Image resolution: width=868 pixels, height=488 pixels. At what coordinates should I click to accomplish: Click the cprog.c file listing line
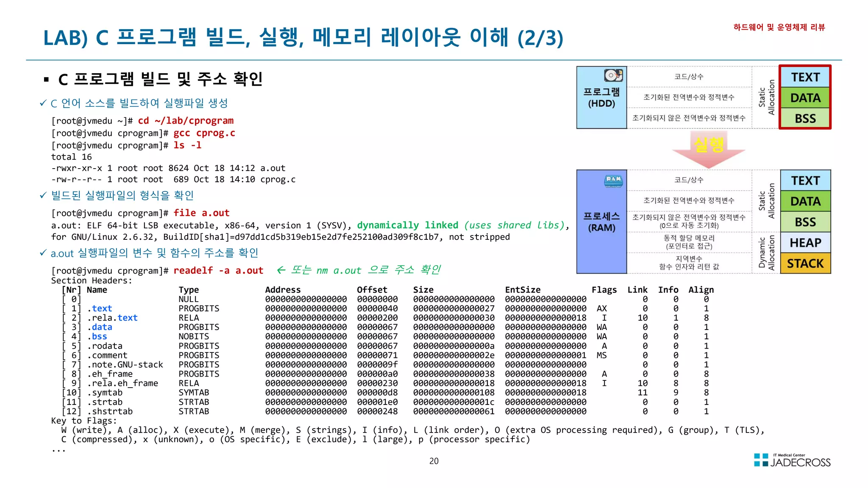(x=173, y=180)
